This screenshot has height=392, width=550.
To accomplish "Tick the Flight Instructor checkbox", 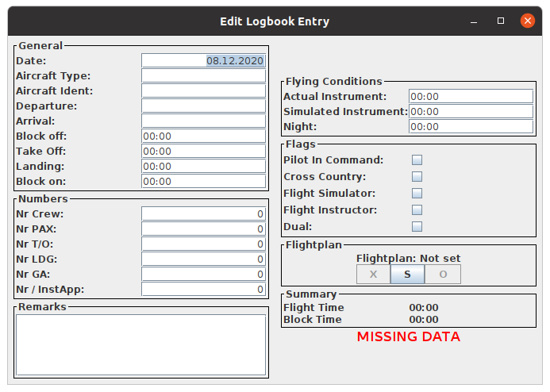I will [x=417, y=210].
